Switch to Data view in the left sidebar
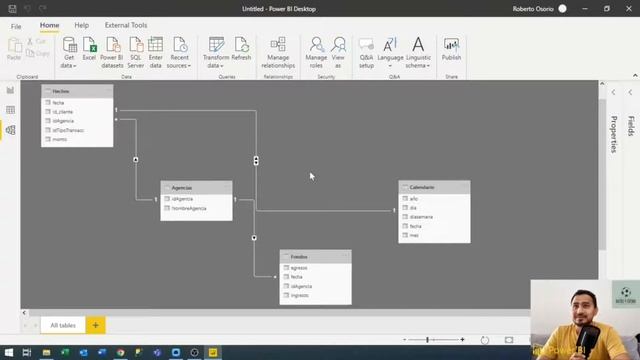This screenshot has height=360, width=640. 10,110
